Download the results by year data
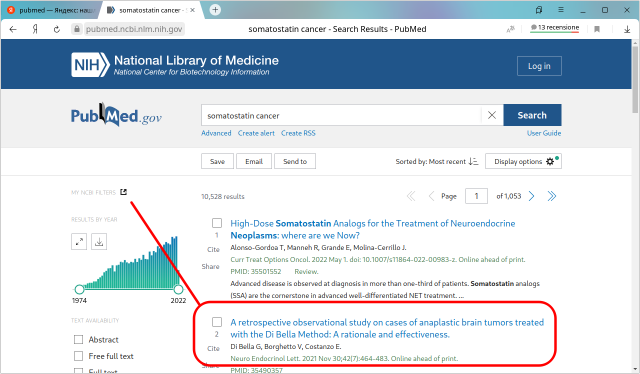Screen dimensions: 640x374 (99, 241)
